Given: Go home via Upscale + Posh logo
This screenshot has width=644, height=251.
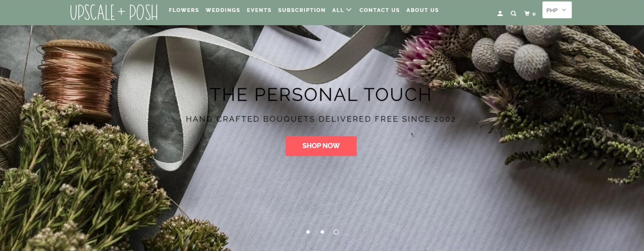Looking at the screenshot, I should 114,13.
